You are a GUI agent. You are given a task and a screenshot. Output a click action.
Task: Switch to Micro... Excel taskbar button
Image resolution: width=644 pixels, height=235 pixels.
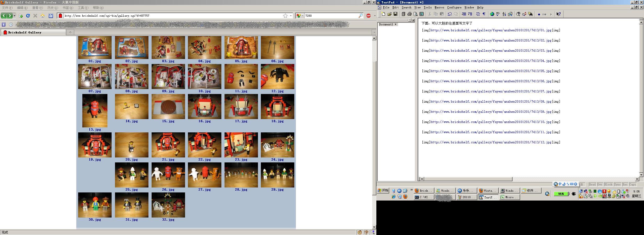(510, 197)
